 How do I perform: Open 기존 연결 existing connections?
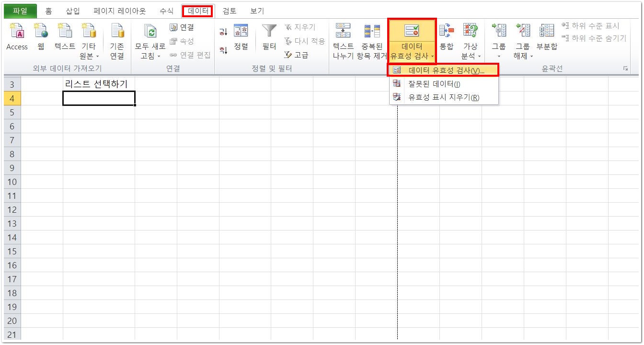point(117,42)
